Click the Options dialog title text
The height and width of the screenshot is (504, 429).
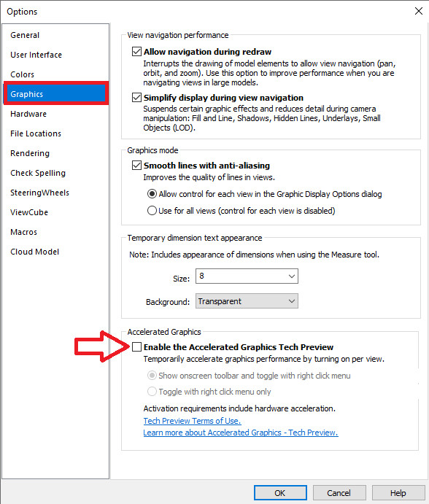click(x=22, y=12)
